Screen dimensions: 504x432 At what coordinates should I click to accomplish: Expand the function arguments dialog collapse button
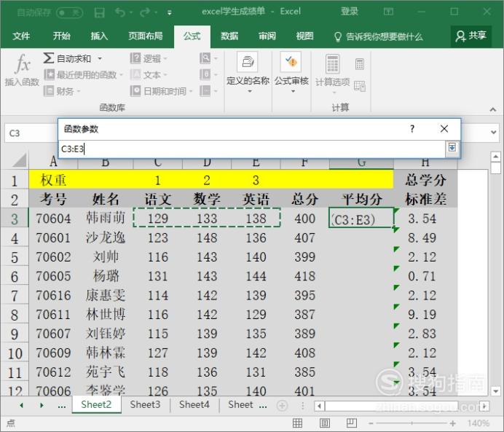coord(452,148)
